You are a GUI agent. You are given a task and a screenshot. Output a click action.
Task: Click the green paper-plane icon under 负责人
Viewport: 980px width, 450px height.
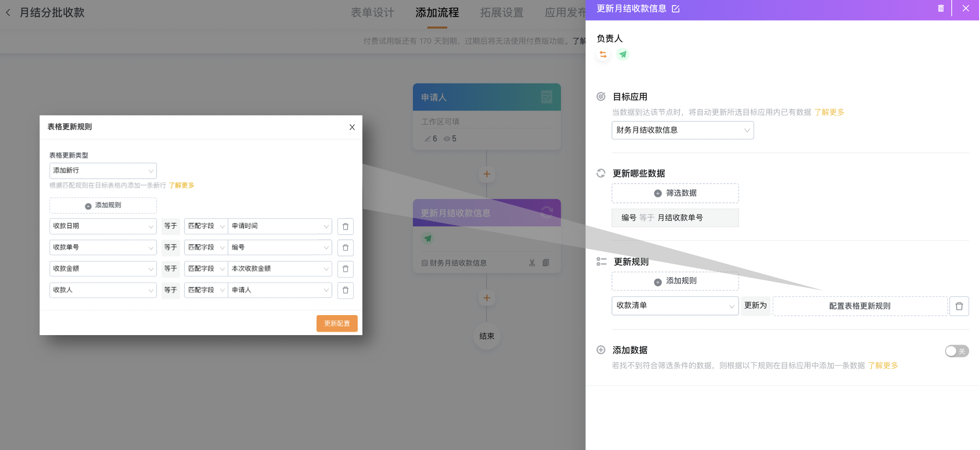coord(623,54)
